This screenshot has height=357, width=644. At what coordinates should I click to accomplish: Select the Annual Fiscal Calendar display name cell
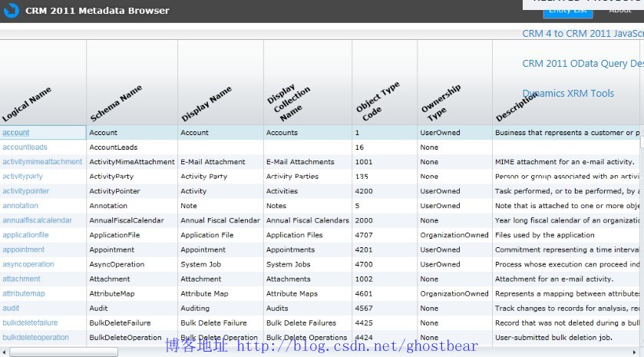pyautogui.click(x=220, y=220)
